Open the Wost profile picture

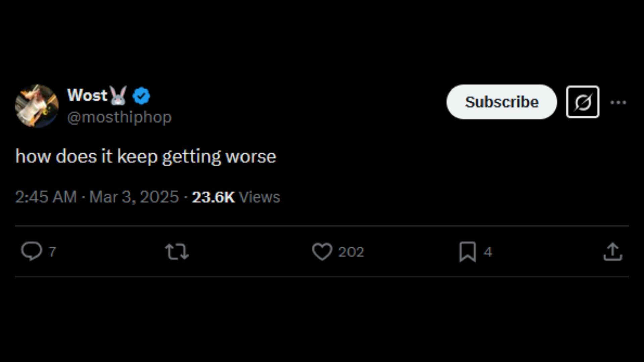[x=37, y=106]
